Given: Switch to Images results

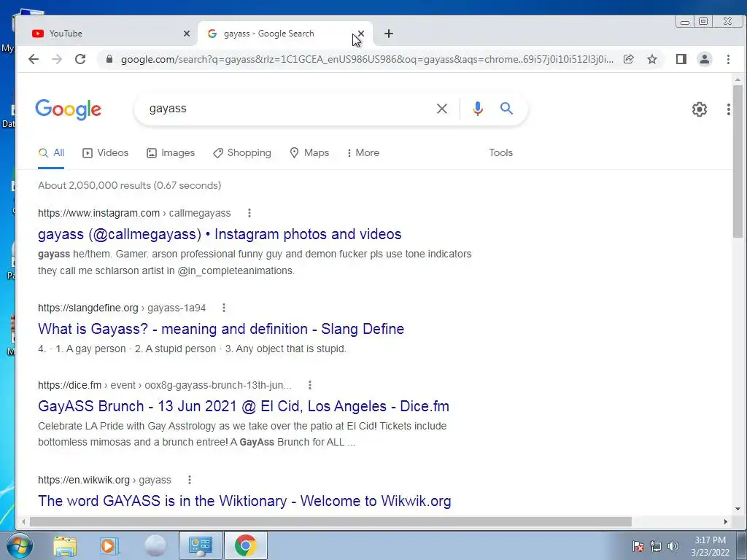Looking at the screenshot, I should 171,152.
